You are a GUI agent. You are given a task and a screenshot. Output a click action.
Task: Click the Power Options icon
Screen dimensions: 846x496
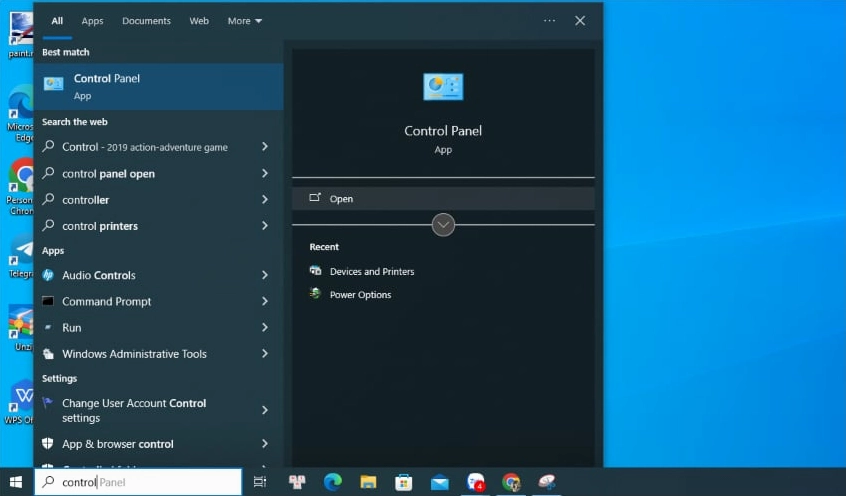click(x=316, y=294)
